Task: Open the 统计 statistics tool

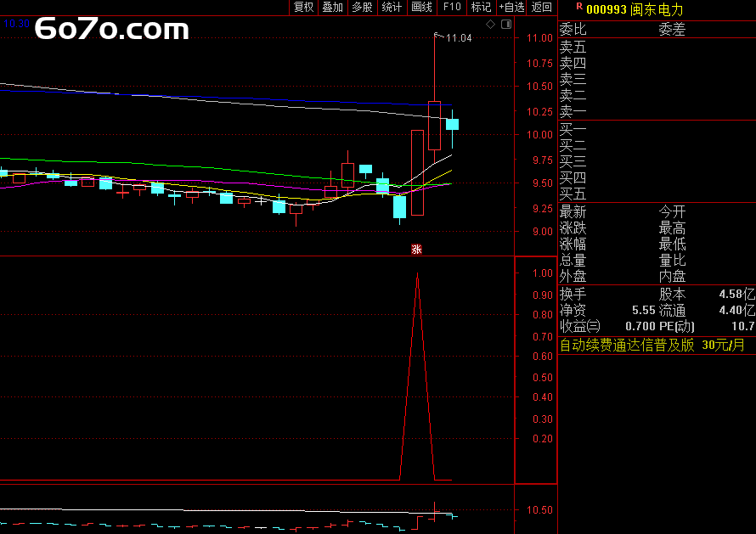Action: click(392, 8)
